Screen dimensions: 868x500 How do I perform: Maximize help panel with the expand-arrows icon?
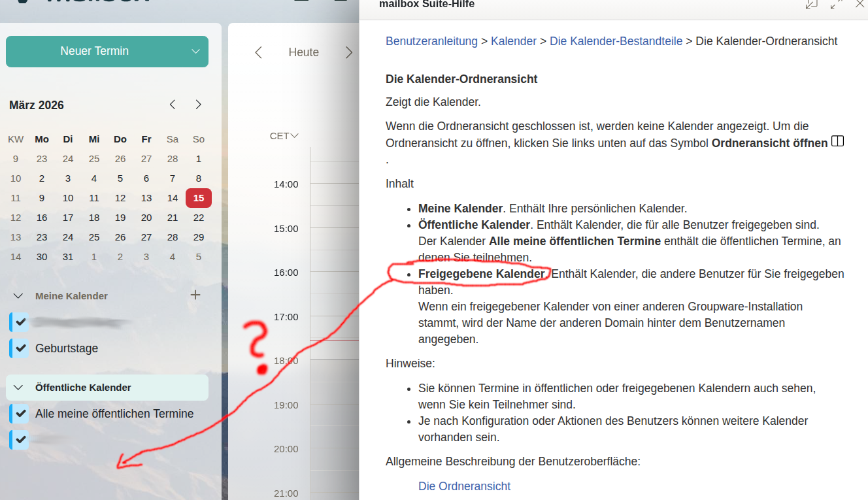[836, 5]
